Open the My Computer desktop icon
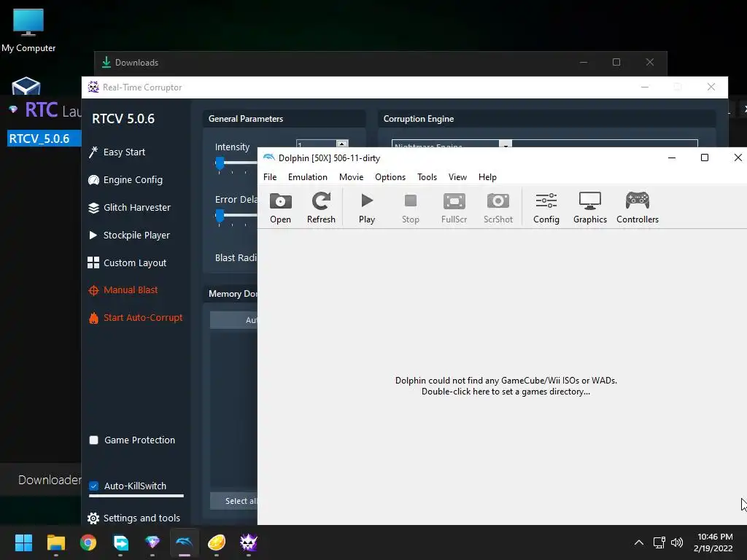This screenshot has height=560, width=747. pyautogui.click(x=28, y=31)
